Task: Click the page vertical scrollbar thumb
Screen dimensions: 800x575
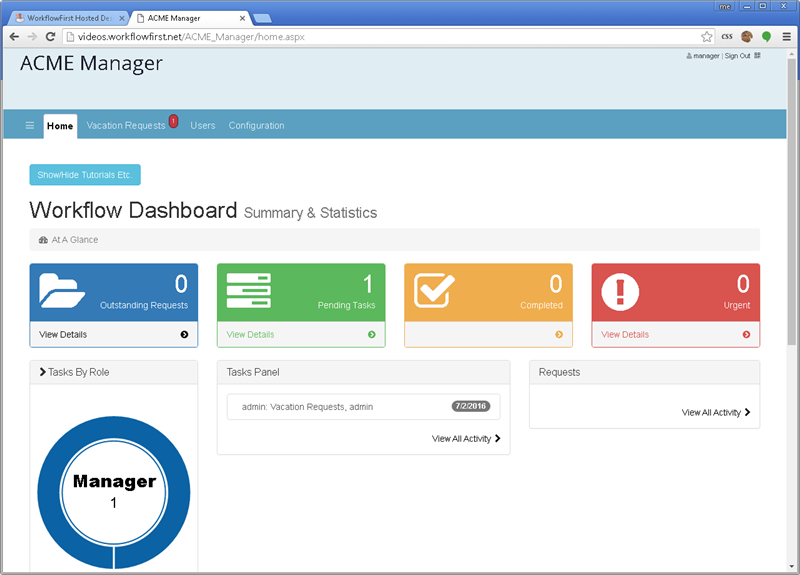Action: pyautogui.click(x=792, y=202)
